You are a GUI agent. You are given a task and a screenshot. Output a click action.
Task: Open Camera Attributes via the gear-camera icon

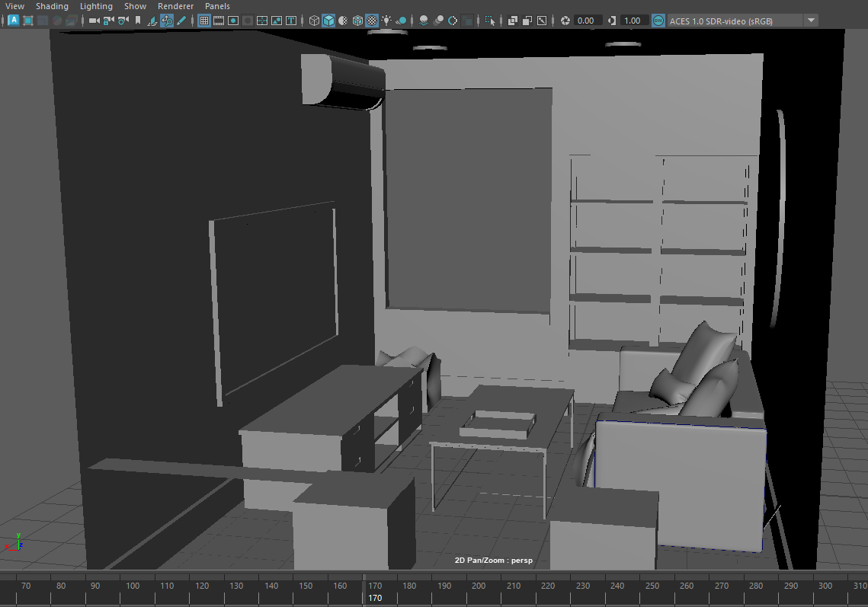coord(123,21)
